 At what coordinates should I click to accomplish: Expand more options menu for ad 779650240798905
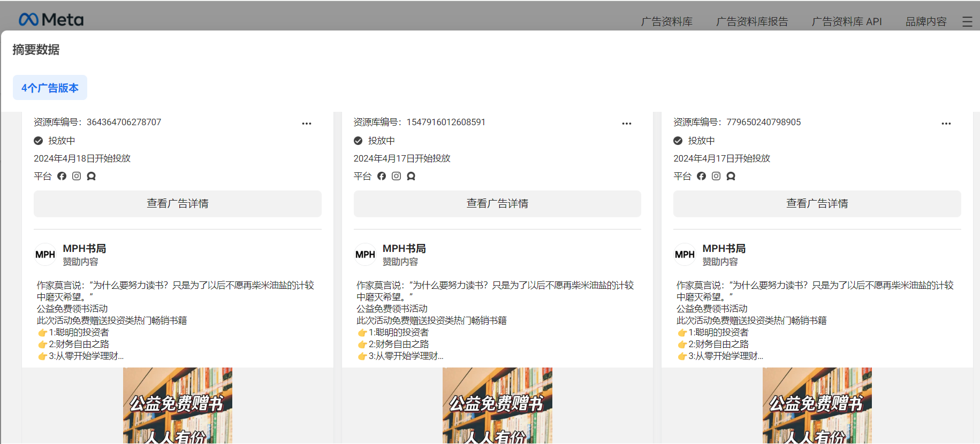[x=946, y=124]
